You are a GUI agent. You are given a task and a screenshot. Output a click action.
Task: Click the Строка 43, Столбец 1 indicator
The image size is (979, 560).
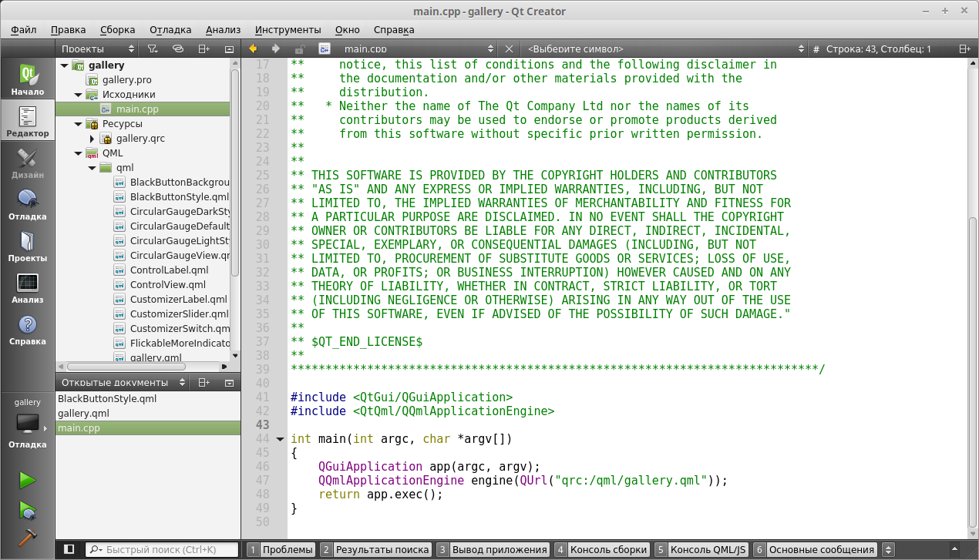point(878,49)
